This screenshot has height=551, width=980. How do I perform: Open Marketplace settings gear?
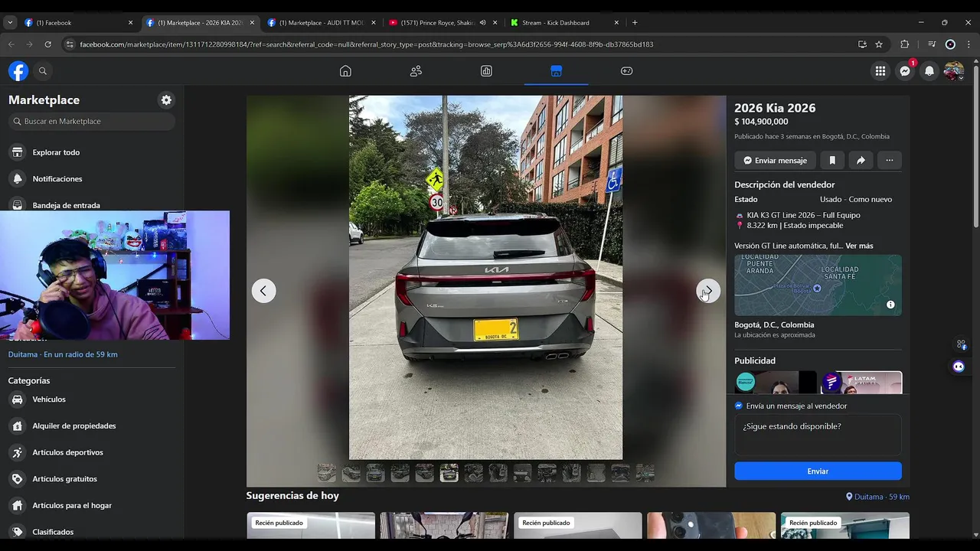[166, 100]
